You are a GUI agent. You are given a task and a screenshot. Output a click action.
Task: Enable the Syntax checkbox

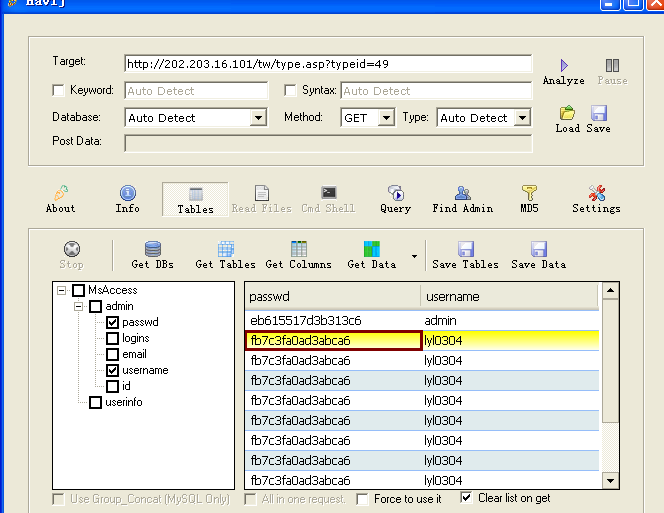pyautogui.click(x=290, y=90)
